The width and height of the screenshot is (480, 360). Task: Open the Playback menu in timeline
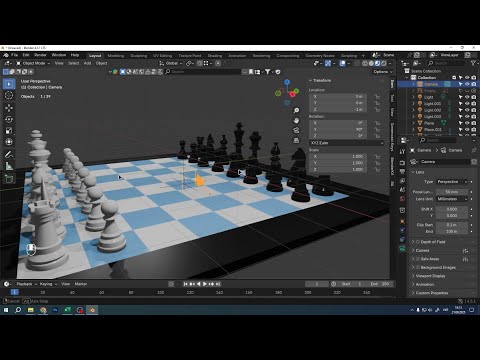coord(26,284)
